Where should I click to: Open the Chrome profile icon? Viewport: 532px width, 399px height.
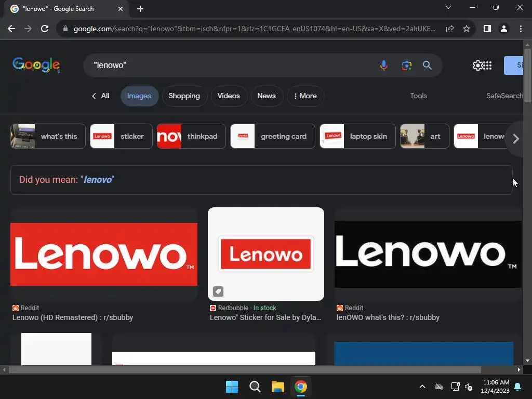click(x=504, y=29)
